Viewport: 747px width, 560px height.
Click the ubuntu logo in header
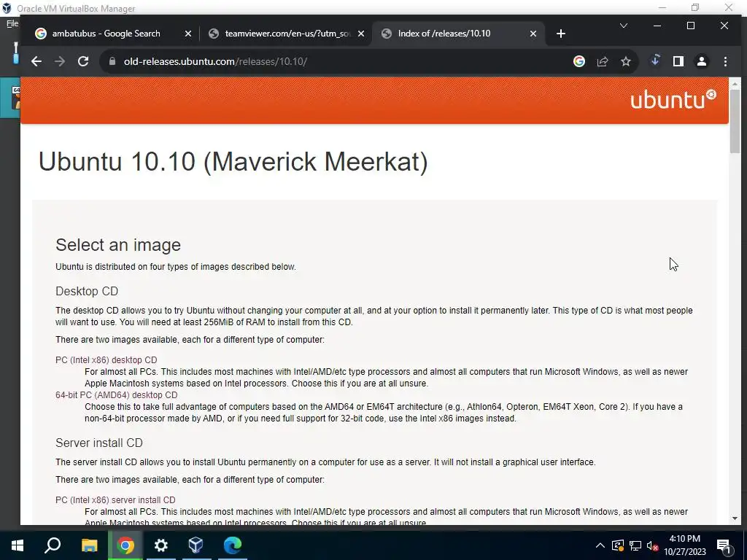[x=673, y=99]
